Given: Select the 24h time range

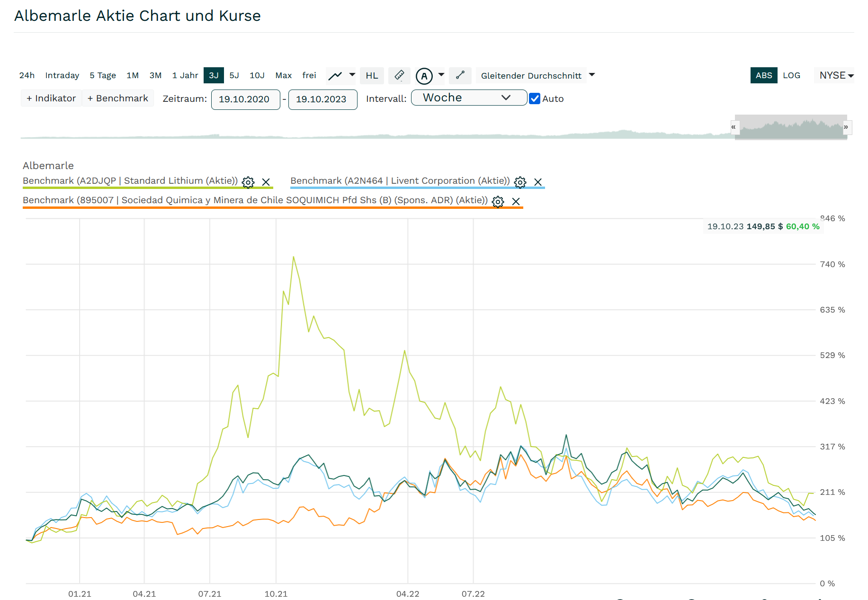Looking at the screenshot, I should click(x=27, y=75).
